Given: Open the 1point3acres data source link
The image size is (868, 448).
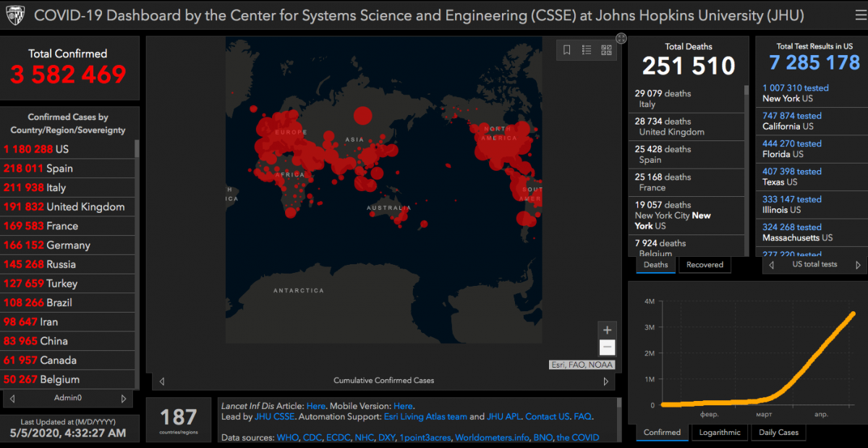Looking at the screenshot, I should pos(425,438).
